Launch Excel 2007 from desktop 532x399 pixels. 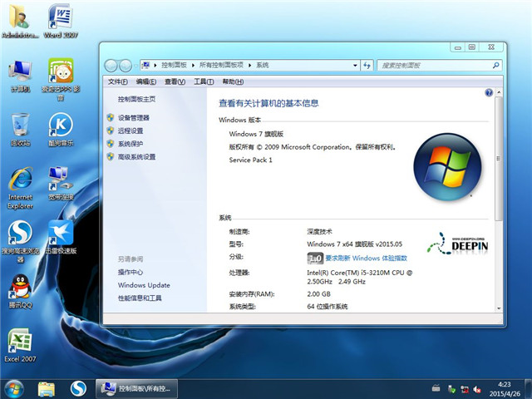[x=20, y=346]
